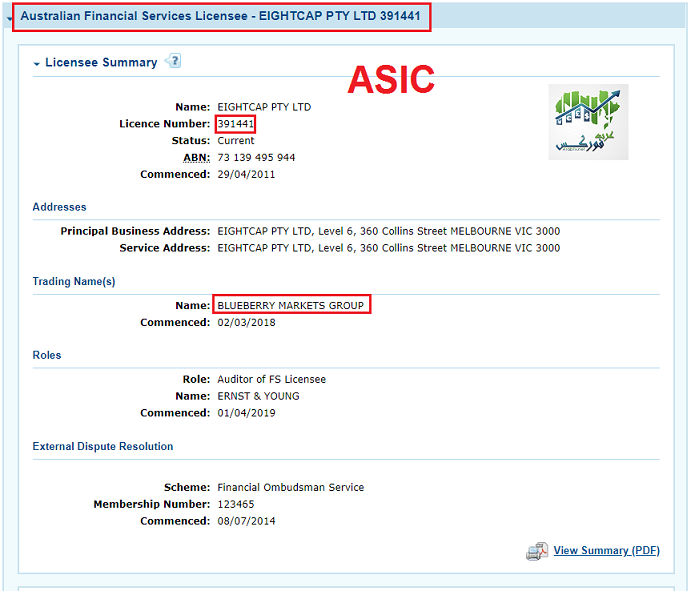This screenshot has width=691, height=591.
Task: Click the Addresses section heading
Action: pyautogui.click(x=59, y=207)
